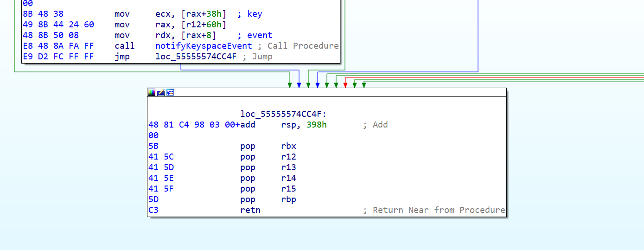Select the call mnemonic
This screenshot has width=644, height=250.
pyautogui.click(x=125, y=46)
